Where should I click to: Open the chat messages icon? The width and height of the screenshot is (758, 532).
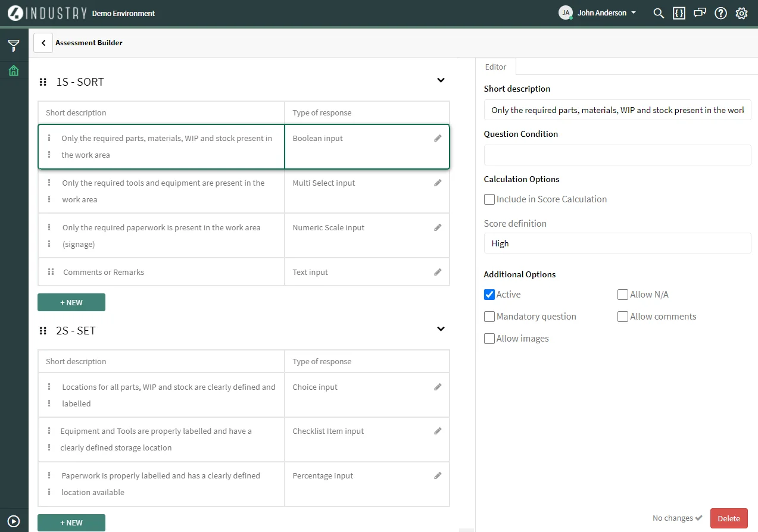coord(700,13)
